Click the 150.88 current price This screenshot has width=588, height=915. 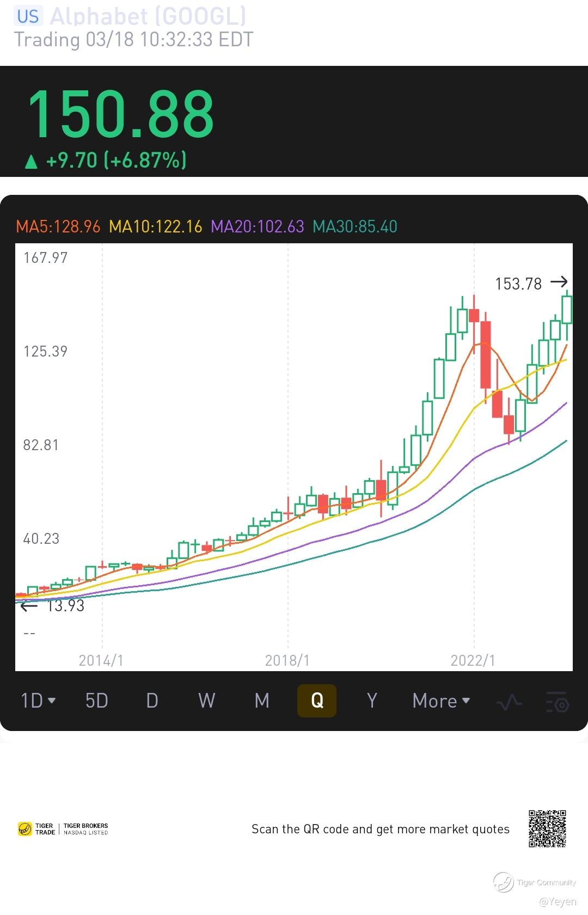[120, 114]
